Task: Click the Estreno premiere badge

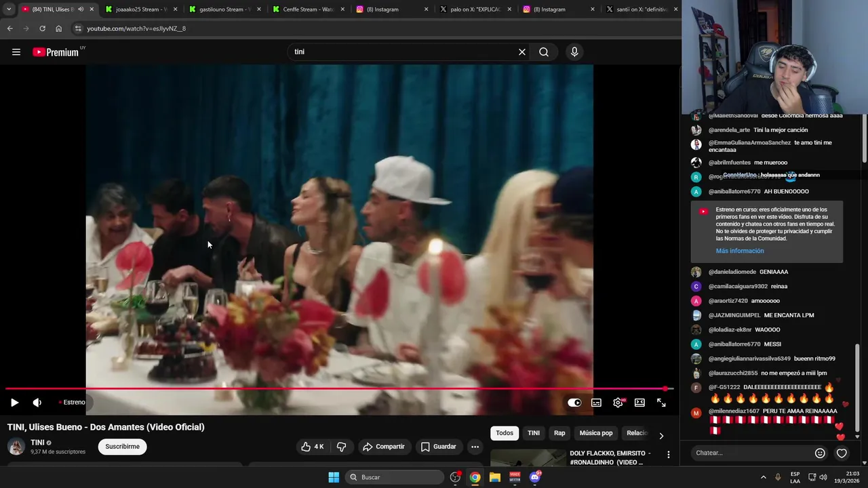Action: click(x=72, y=403)
